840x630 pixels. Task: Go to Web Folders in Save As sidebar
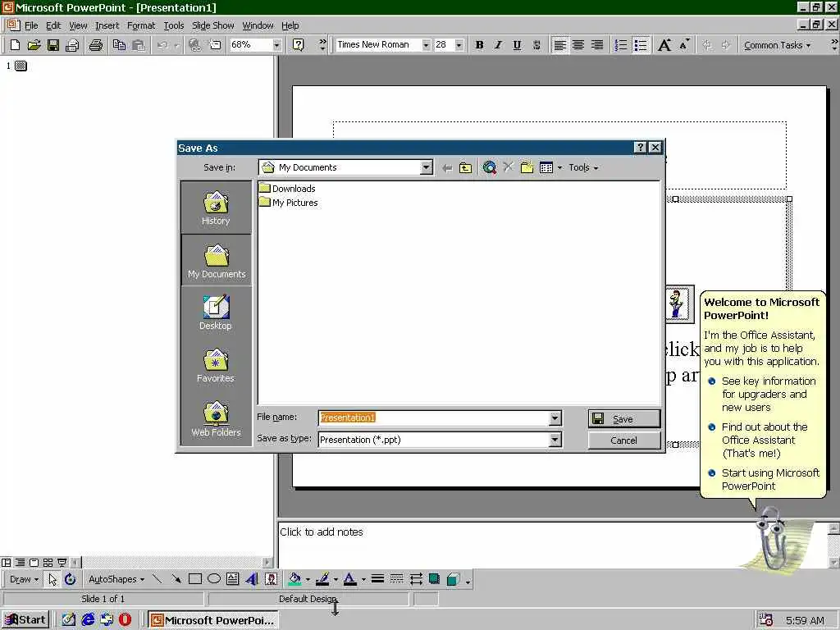pos(216,419)
